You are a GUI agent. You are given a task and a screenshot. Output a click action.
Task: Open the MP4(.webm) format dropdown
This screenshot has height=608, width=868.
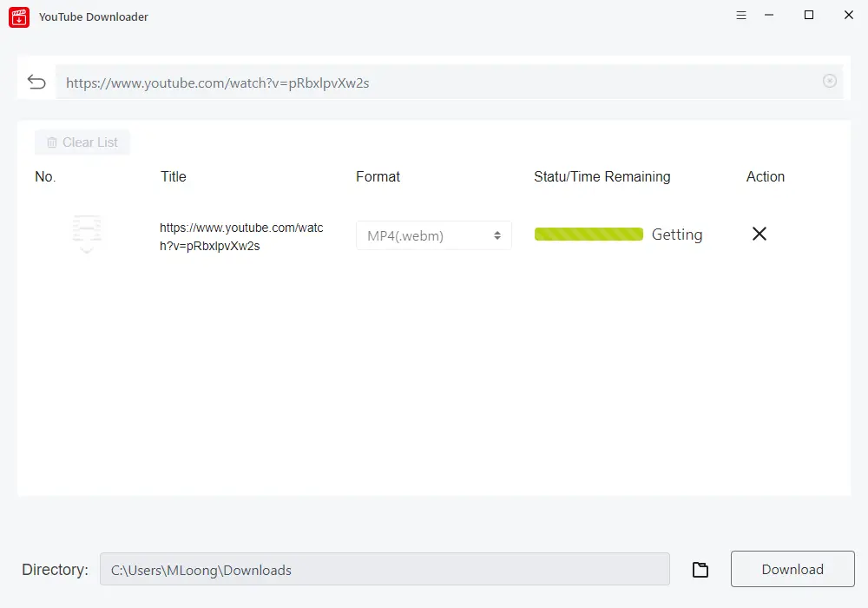434,235
